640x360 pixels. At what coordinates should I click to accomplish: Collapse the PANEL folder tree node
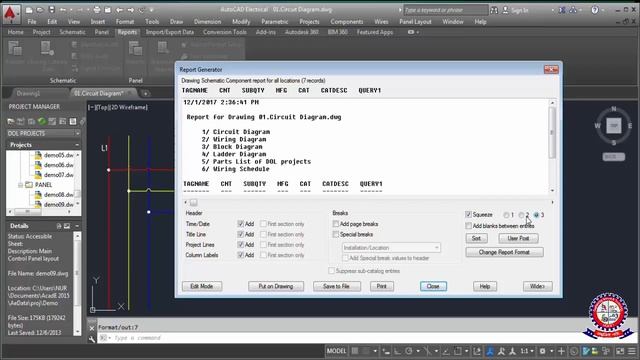[x=20, y=185]
